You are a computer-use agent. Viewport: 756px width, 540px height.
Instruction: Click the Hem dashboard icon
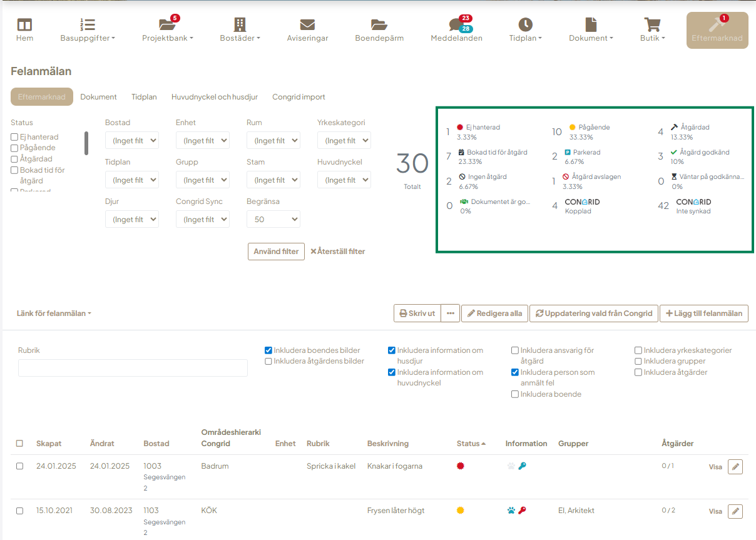(x=24, y=25)
